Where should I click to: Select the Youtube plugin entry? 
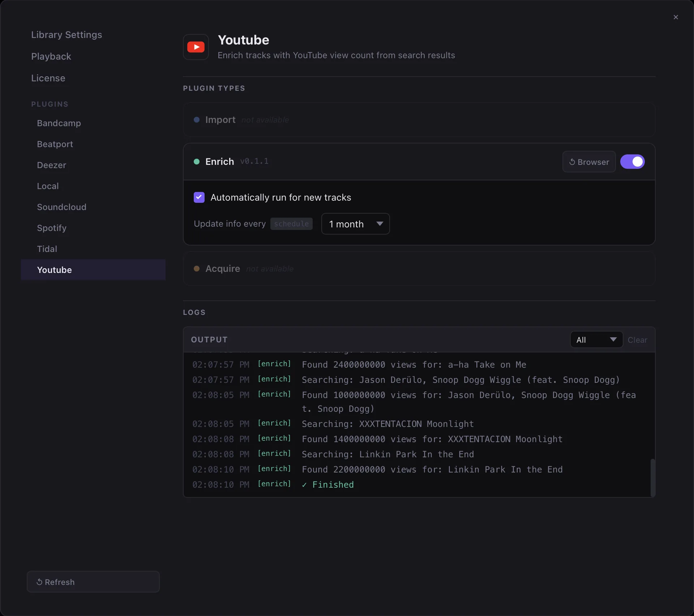pyautogui.click(x=93, y=270)
